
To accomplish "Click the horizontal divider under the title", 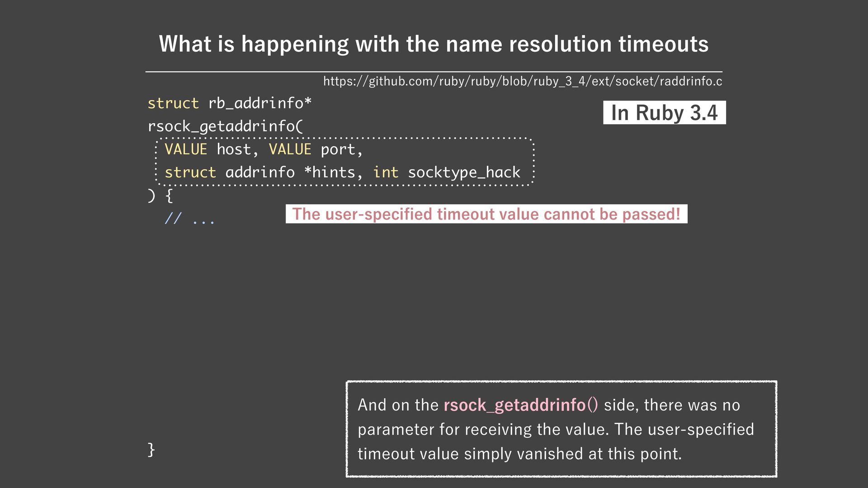I will [x=434, y=71].
